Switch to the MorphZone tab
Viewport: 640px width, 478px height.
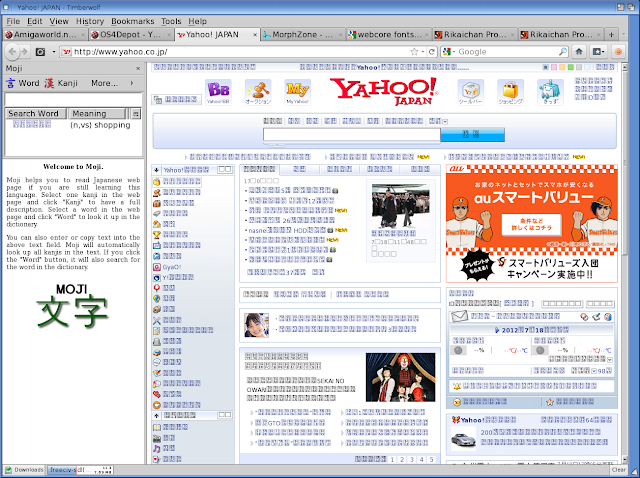[303, 35]
